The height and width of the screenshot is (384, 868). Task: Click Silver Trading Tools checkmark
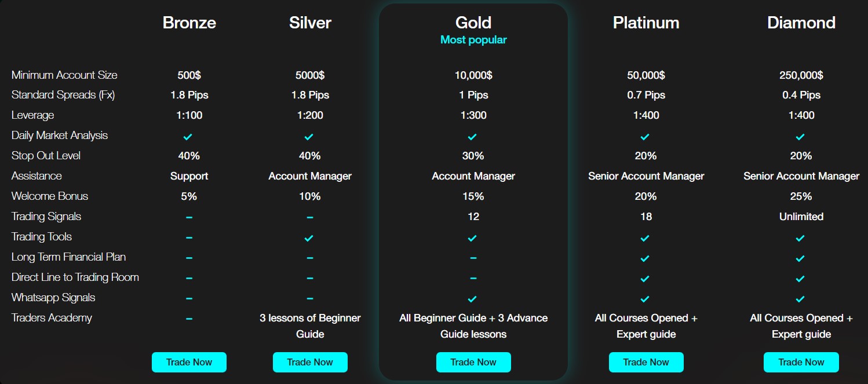[x=309, y=238]
